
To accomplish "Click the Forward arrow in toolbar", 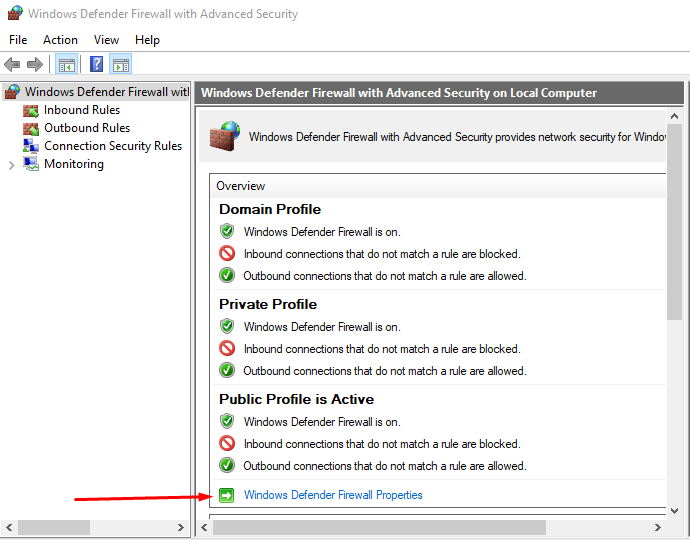I will click(x=35, y=65).
